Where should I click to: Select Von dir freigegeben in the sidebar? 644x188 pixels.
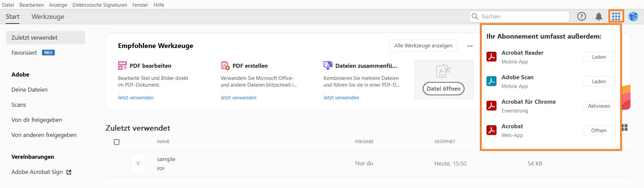(37, 120)
